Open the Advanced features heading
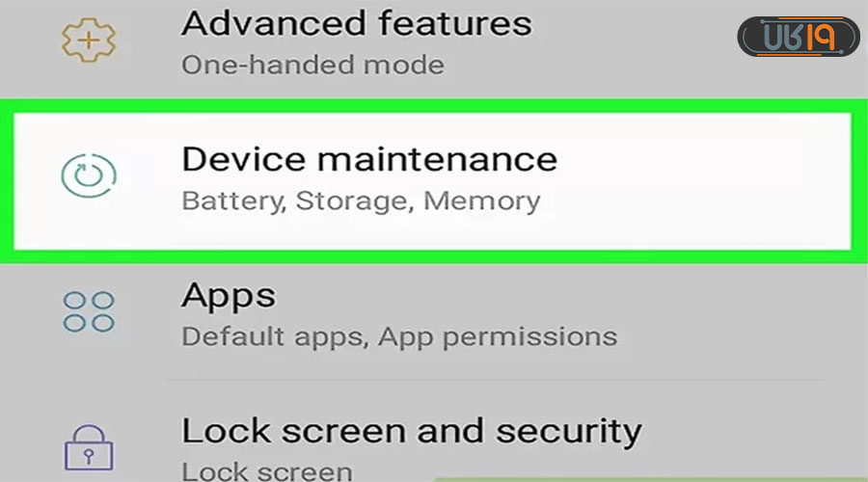The height and width of the screenshot is (482, 868). 356,22
